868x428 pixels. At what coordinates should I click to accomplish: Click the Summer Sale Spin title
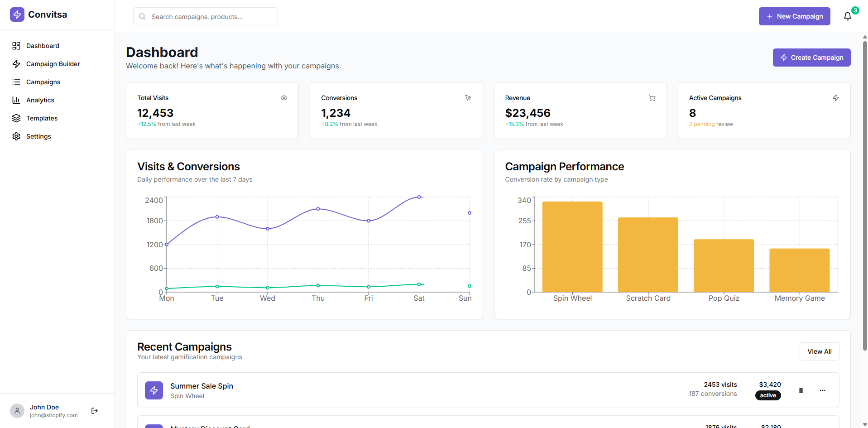coord(201,386)
